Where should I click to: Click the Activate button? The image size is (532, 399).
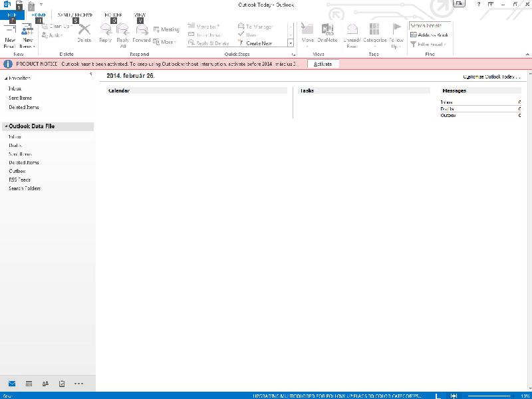(323, 64)
